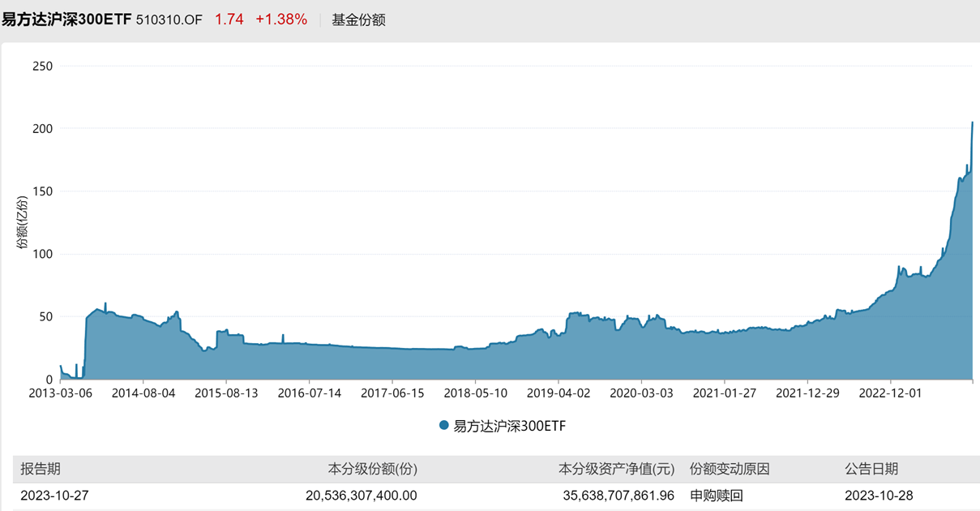Click the 2022-12-01 x-axis date label
The height and width of the screenshot is (511, 980).
tap(890, 393)
